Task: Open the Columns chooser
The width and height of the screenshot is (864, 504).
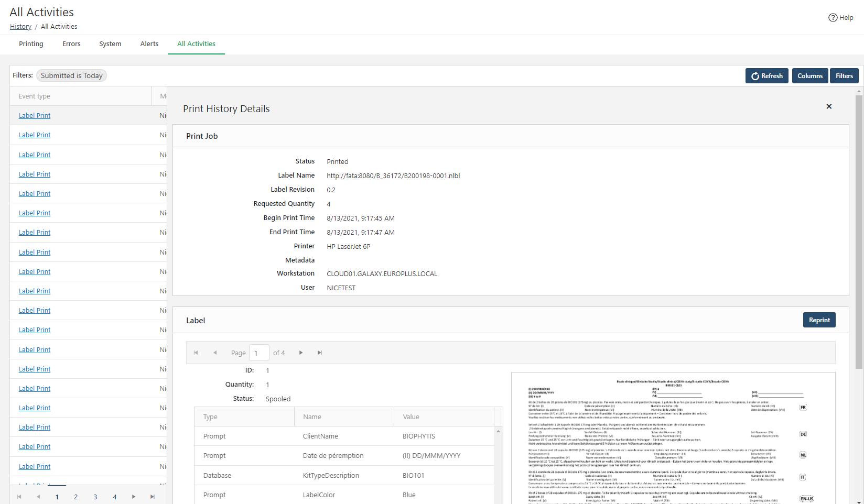Action: [x=810, y=76]
